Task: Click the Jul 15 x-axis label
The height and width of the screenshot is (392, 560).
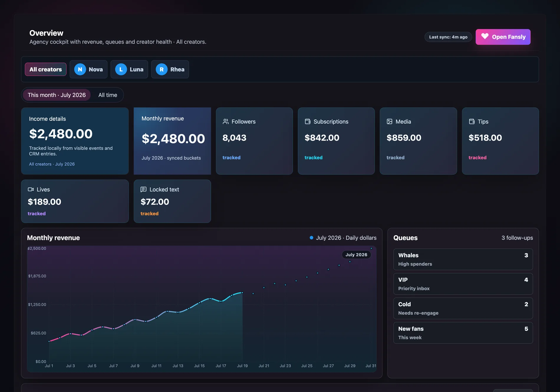Action: pyautogui.click(x=199, y=366)
